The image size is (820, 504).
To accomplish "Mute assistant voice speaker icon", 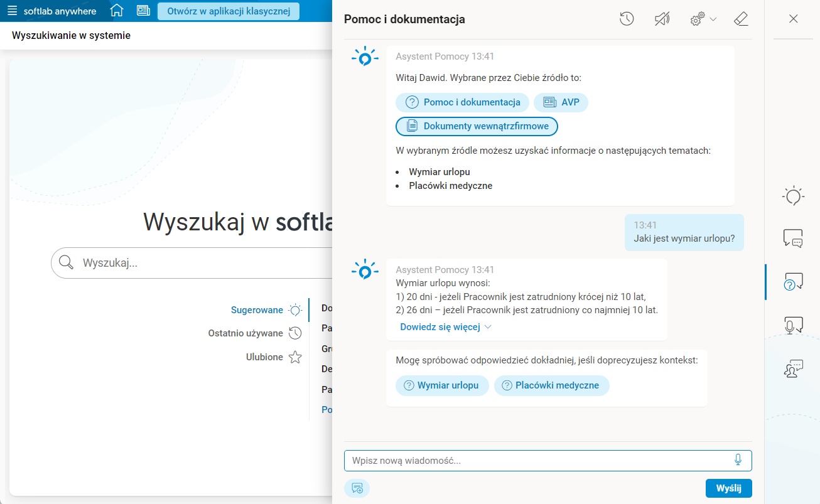I will coord(662,19).
